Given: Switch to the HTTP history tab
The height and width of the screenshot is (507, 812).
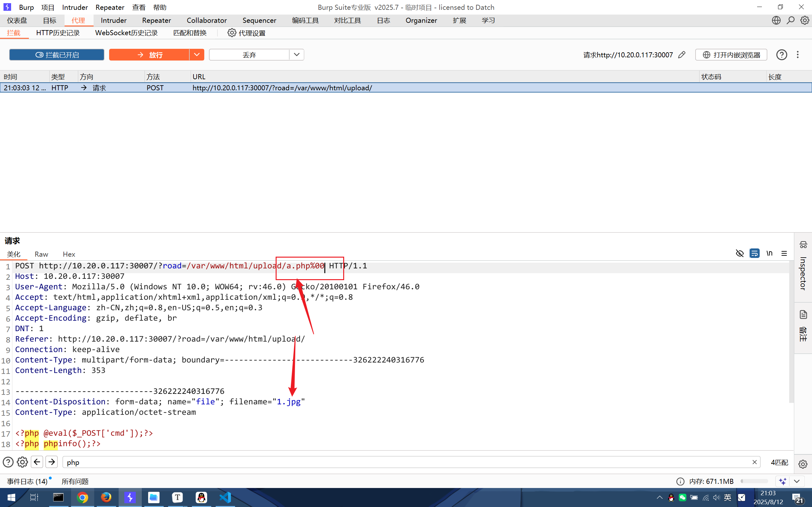Looking at the screenshot, I should tap(58, 33).
